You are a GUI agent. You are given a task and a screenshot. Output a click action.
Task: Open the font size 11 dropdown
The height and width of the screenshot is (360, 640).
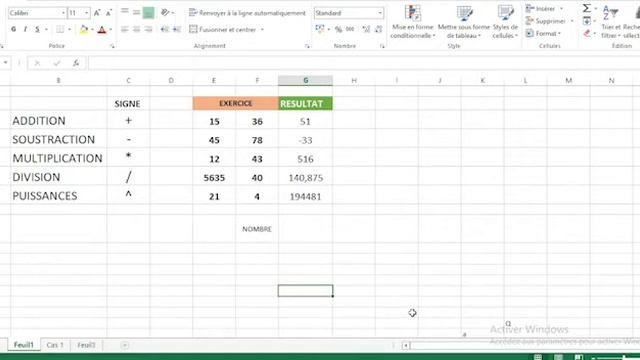tap(87, 13)
